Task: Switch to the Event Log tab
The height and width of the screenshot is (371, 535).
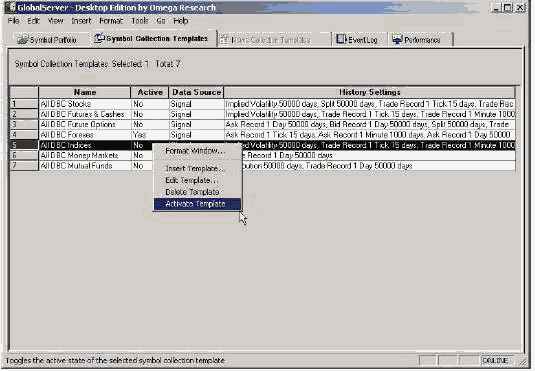Action: pyautogui.click(x=358, y=40)
